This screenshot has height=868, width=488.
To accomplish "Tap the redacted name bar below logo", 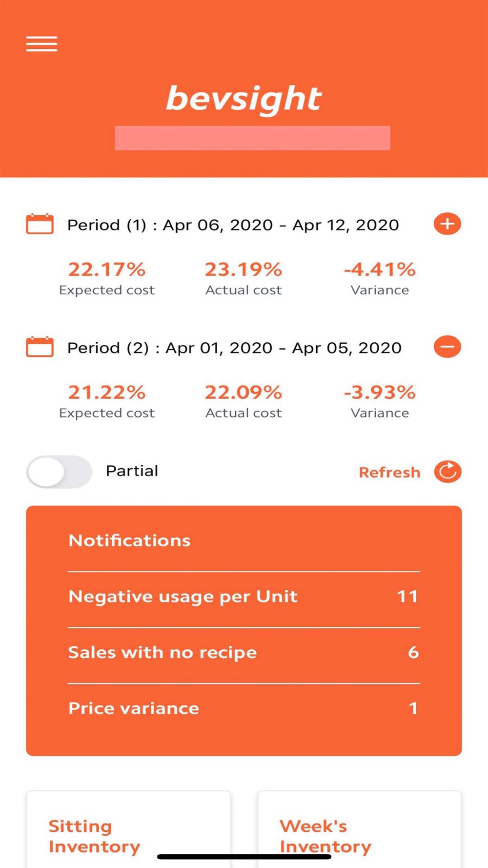I will 252,138.
